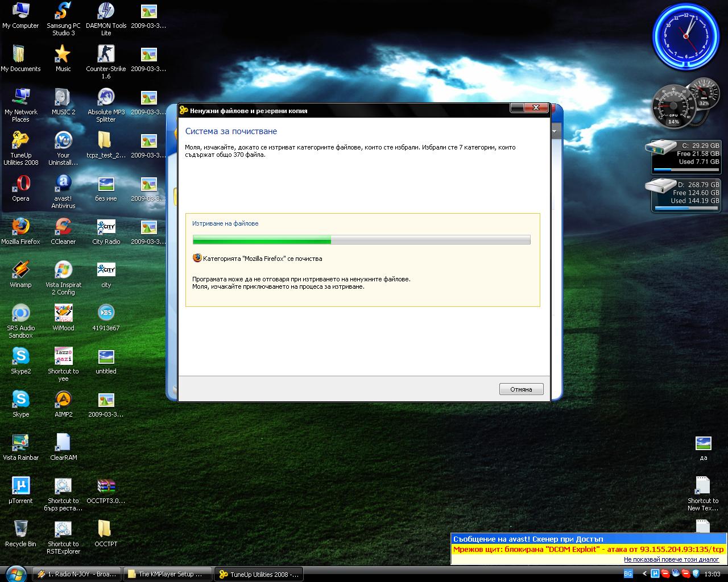728x582 pixels.
Task: Open Vista Inspirat 2 Config
Action: coord(63,278)
